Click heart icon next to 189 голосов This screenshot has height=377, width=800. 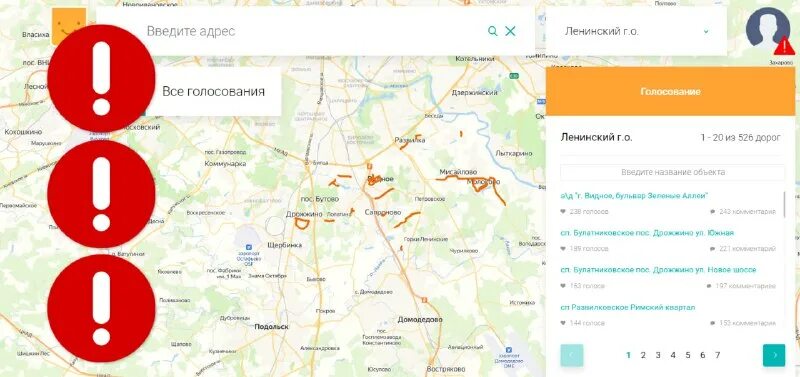click(x=563, y=248)
